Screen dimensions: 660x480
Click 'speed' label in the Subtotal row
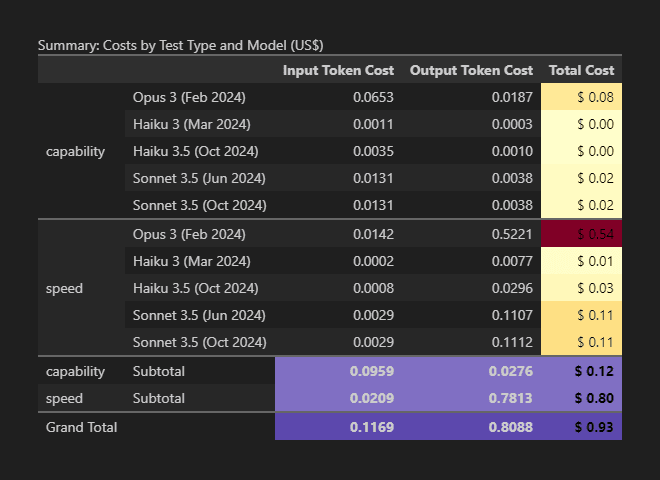point(64,399)
